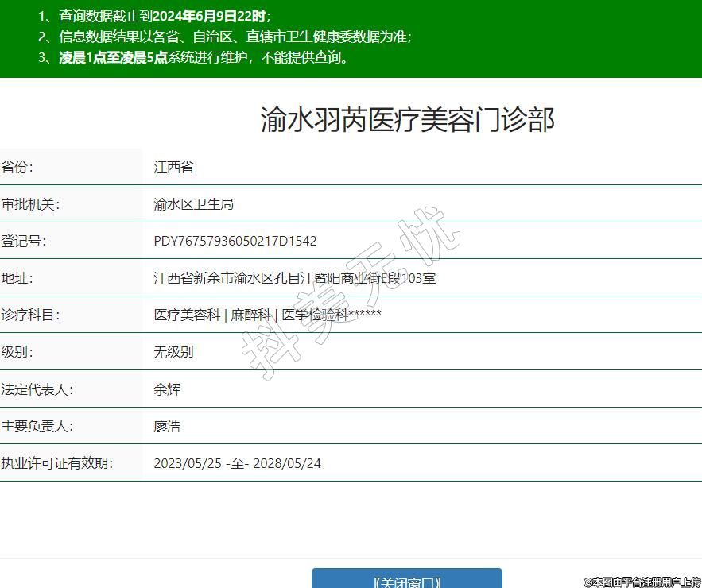The width and height of the screenshot is (702, 588).
Task: Click the 法定代表人 label
Action: pos(37,389)
